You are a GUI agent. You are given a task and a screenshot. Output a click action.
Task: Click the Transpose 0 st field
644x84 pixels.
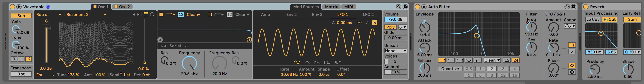pyautogui.click(x=21, y=74)
